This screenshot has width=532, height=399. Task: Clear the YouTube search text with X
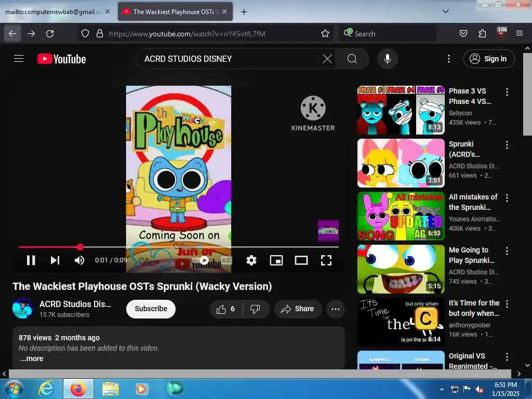(327, 59)
